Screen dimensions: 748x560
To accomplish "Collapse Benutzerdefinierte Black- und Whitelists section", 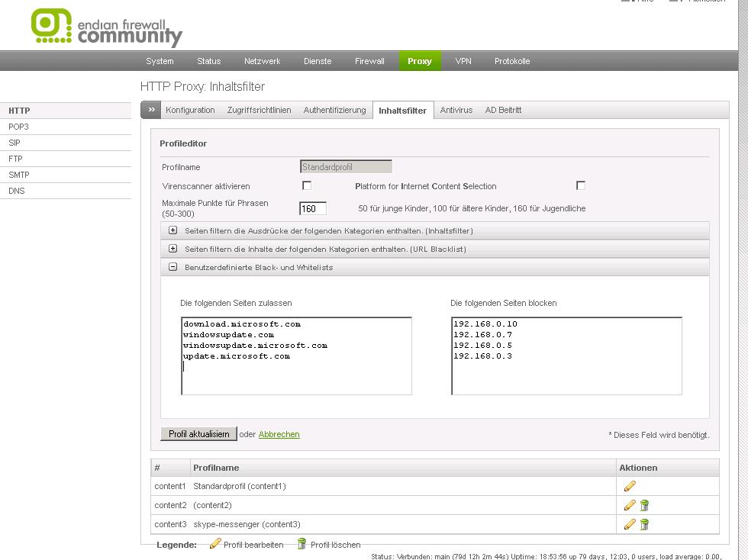I will (x=172, y=267).
